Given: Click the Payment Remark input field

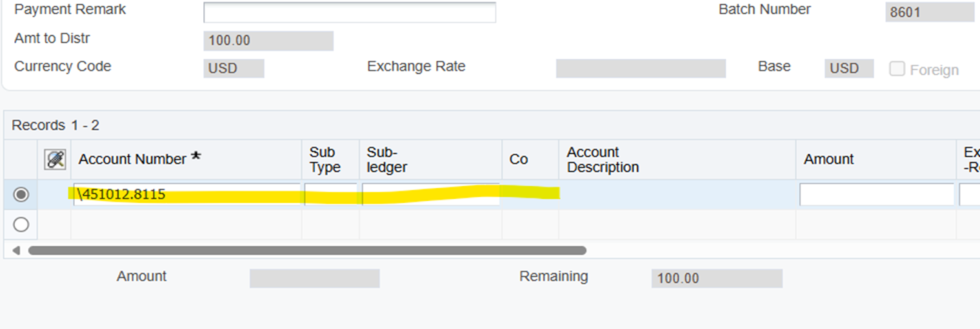Looking at the screenshot, I should [x=350, y=12].
